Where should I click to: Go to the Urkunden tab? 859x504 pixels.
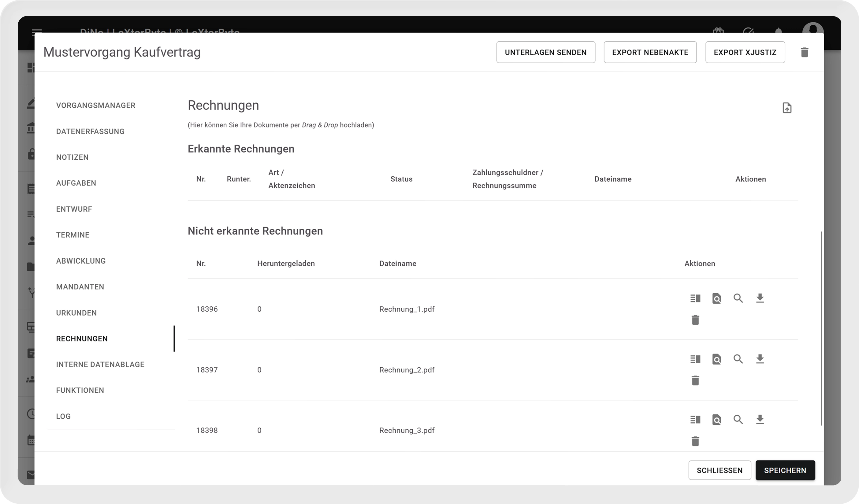(x=76, y=313)
